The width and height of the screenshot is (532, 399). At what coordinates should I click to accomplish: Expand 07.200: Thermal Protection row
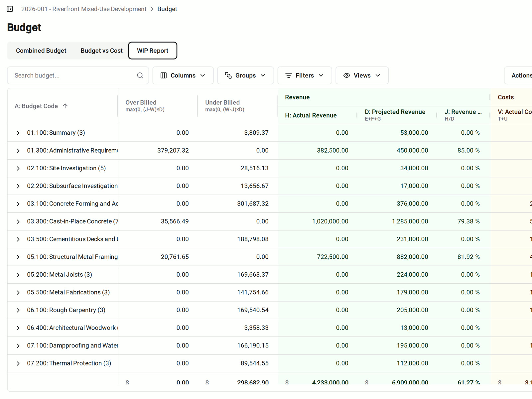(x=18, y=363)
